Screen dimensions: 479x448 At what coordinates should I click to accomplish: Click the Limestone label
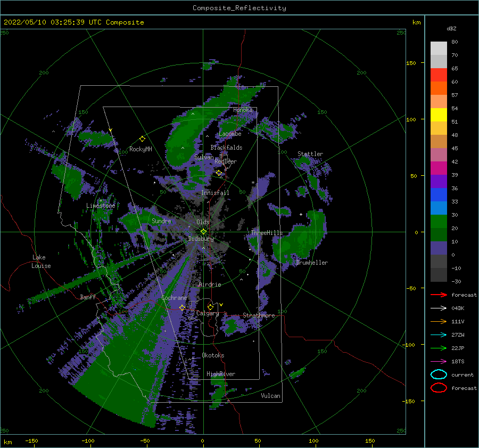101,206
